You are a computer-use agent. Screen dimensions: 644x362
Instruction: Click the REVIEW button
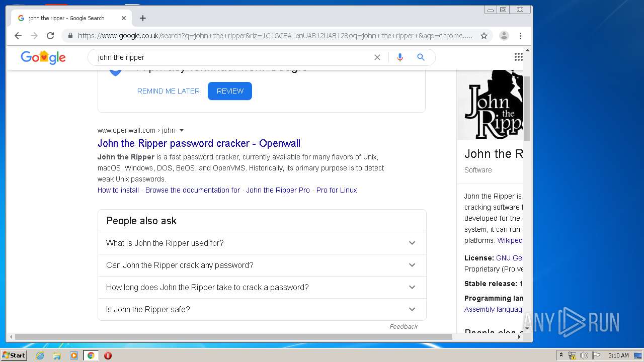pyautogui.click(x=230, y=91)
